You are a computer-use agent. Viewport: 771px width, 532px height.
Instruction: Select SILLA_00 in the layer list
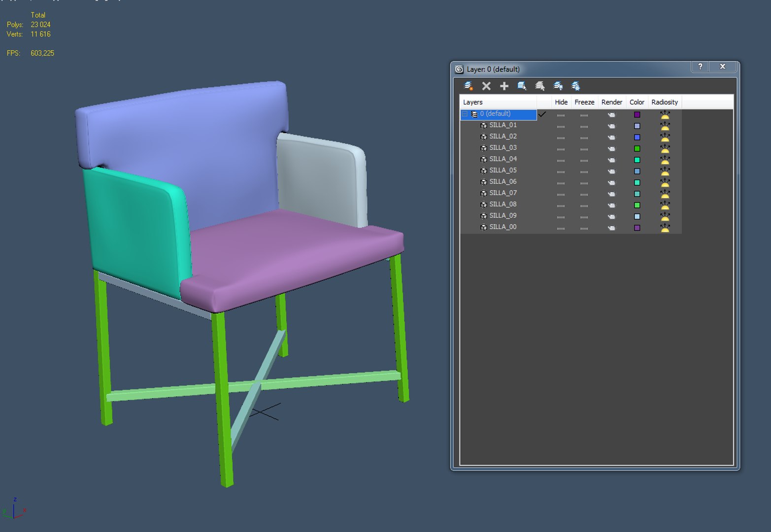pyautogui.click(x=503, y=227)
